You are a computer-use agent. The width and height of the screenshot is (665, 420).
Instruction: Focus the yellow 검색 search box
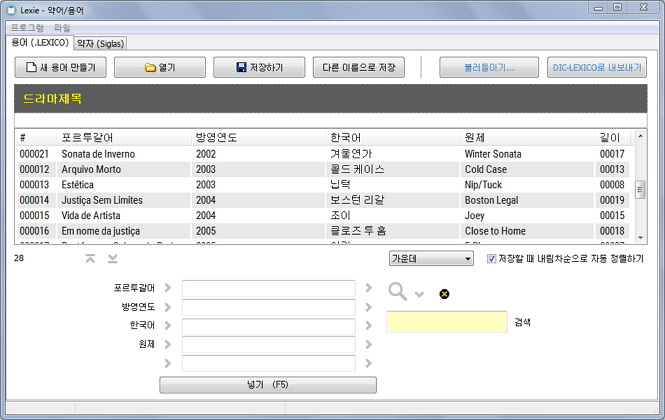point(447,322)
